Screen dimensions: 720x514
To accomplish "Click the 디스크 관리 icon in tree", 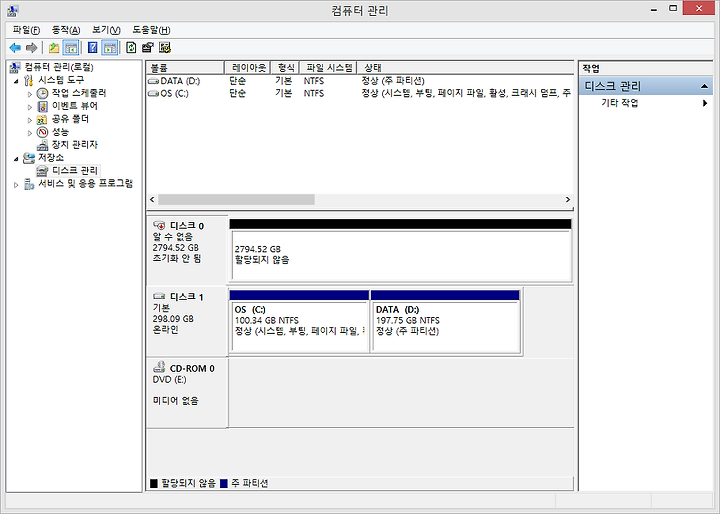I will click(x=42, y=171).
